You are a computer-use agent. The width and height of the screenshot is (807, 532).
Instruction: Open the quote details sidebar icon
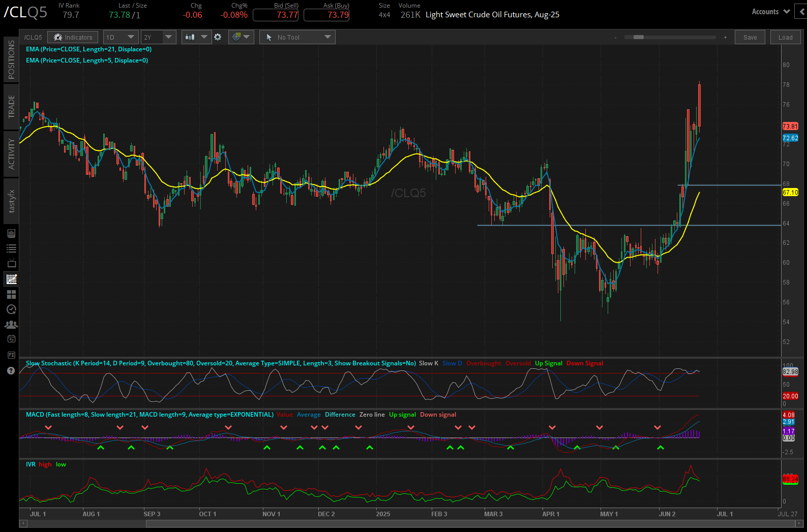coord(11,233)
